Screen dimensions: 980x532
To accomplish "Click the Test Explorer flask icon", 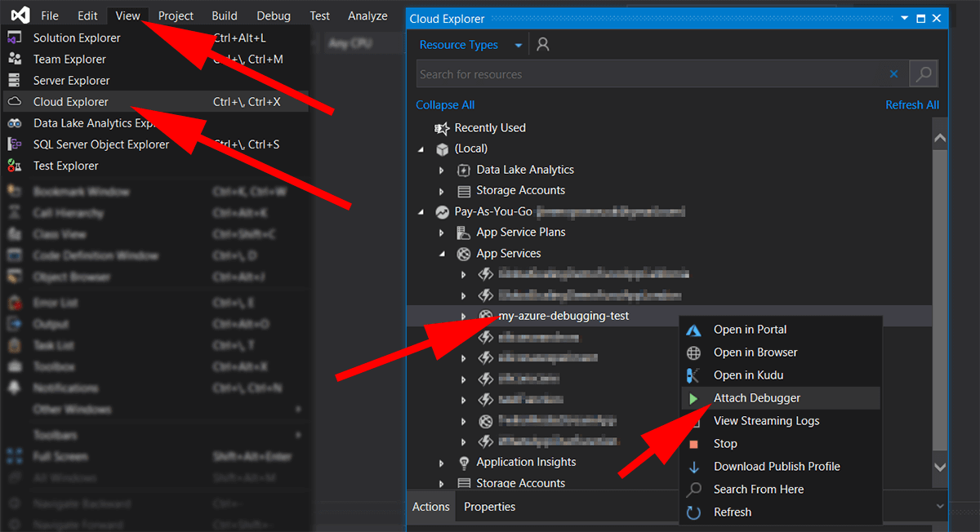I will 15,165.
